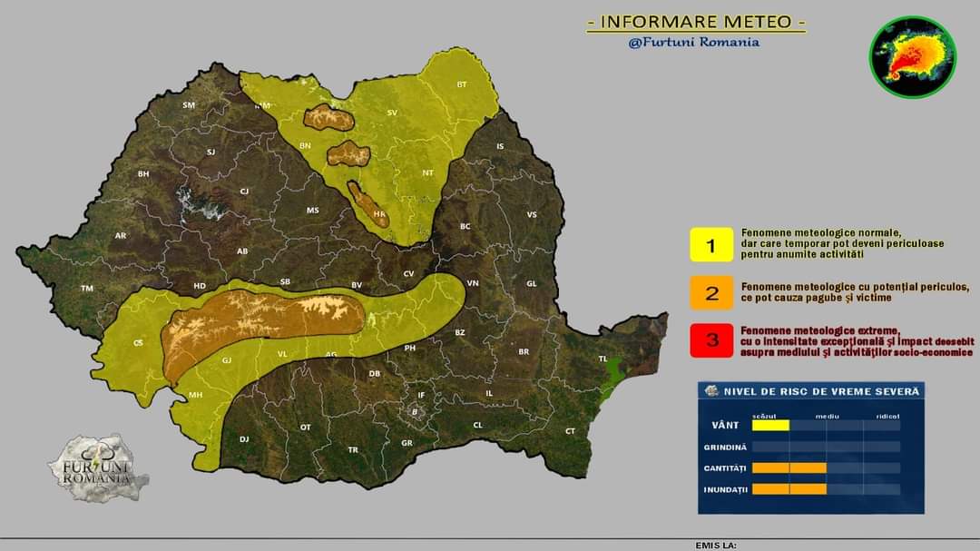Click the VÂNT risk level bar

coord(826,425)
